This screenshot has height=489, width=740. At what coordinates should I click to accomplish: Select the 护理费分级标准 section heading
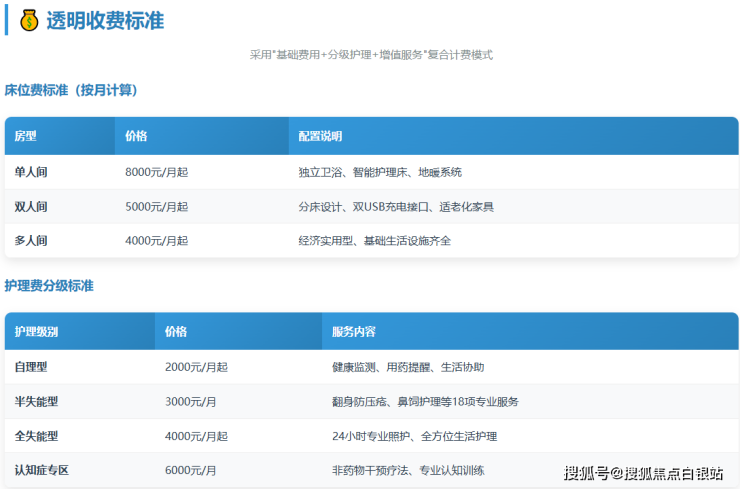click(49, 286)
